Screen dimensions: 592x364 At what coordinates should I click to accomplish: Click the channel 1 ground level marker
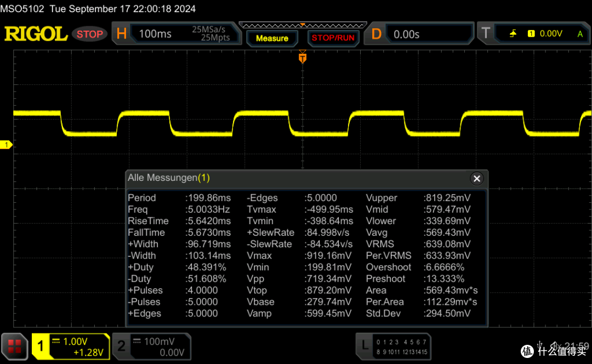pos(6,145)
